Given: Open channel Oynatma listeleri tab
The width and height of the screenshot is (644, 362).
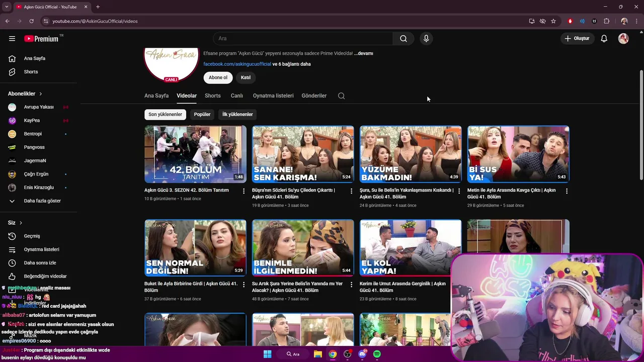Looking at the screenshot, I should (x=273, y=96).
